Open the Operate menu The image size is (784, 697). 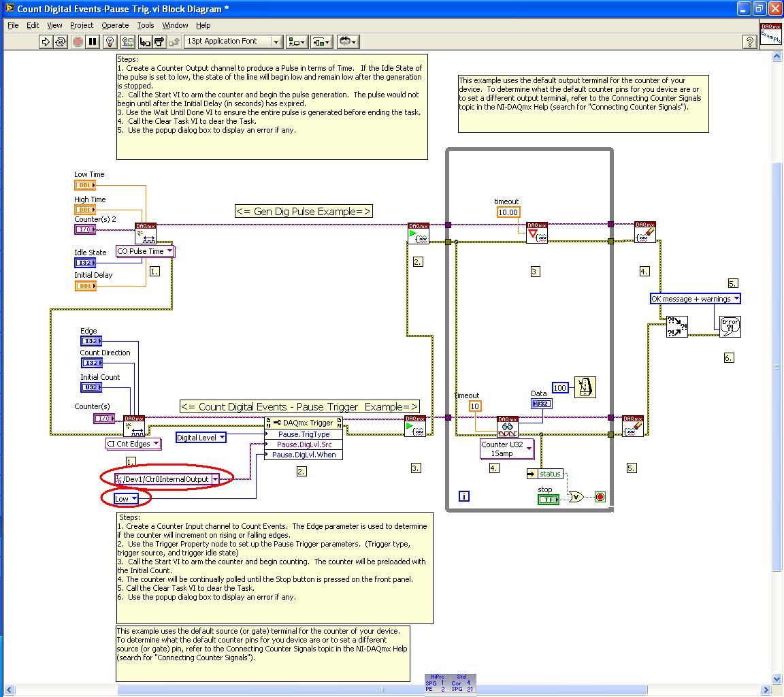(115, 25)
